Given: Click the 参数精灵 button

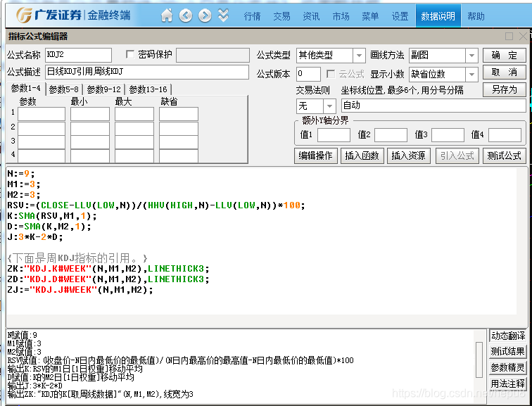Looking at the screenshot, I should coord(507,368).
